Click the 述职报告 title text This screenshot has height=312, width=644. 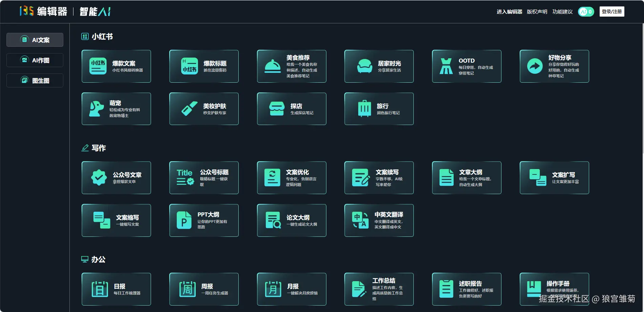(470, 284)
